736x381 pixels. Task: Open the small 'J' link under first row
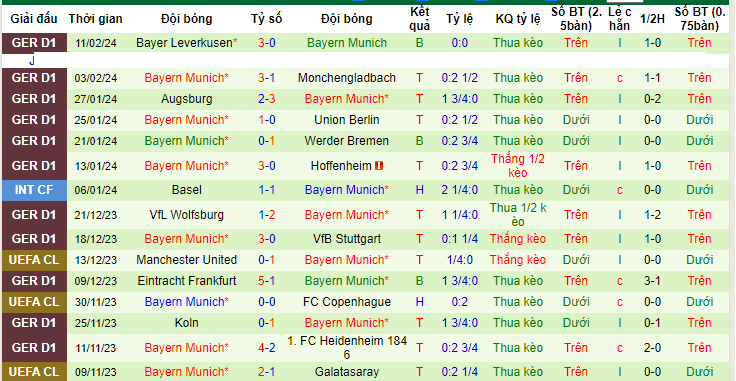32,61
